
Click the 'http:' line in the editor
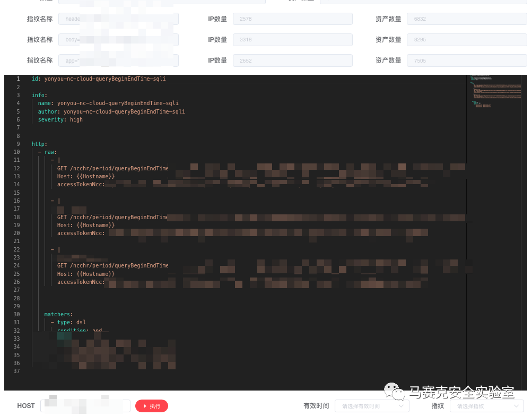pyautogui.click(x=39, y=144)
